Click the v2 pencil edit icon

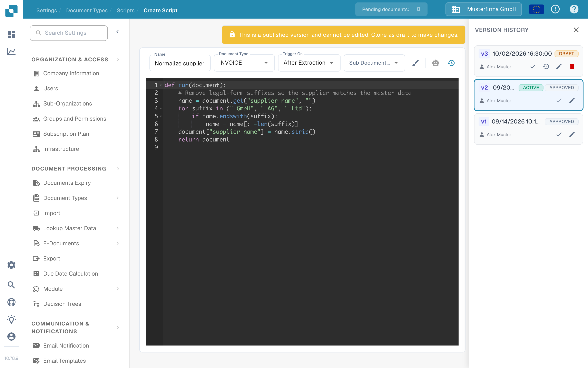coord(572,101)
